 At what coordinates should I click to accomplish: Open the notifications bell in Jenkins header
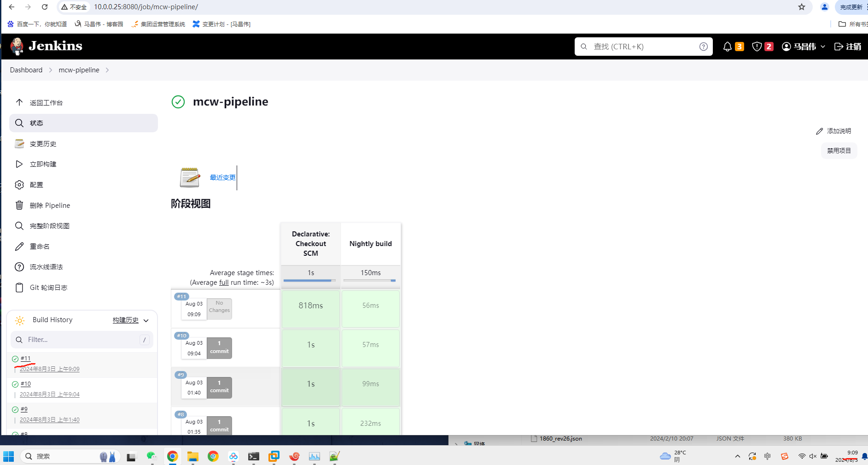728,47
